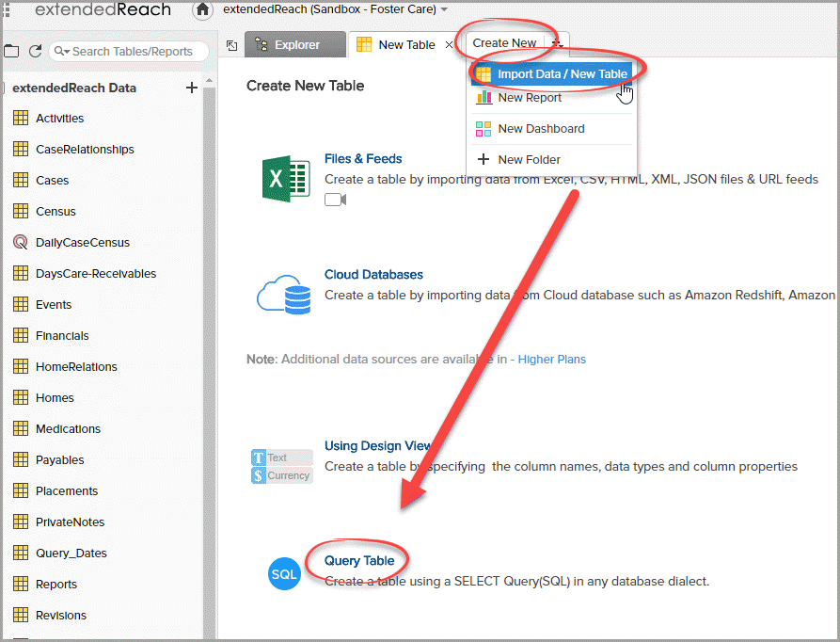Click the Activities table icon
840x642 pixels.
pyautogui.click(x=21, y=118)
